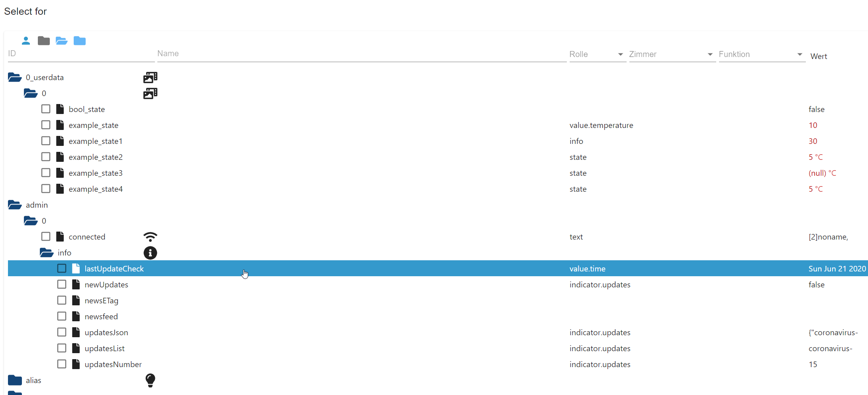Screen dimensions: 868x395
Task: Click the file icon of example_state2
Action: tap(60, 157)
